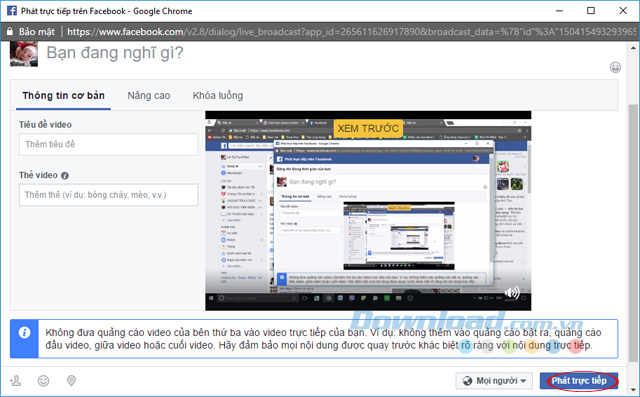The width and height of the screenshot is (640, 397).
Task: Add a feeling with the smiley icon
Action: (x=43, y=380)
